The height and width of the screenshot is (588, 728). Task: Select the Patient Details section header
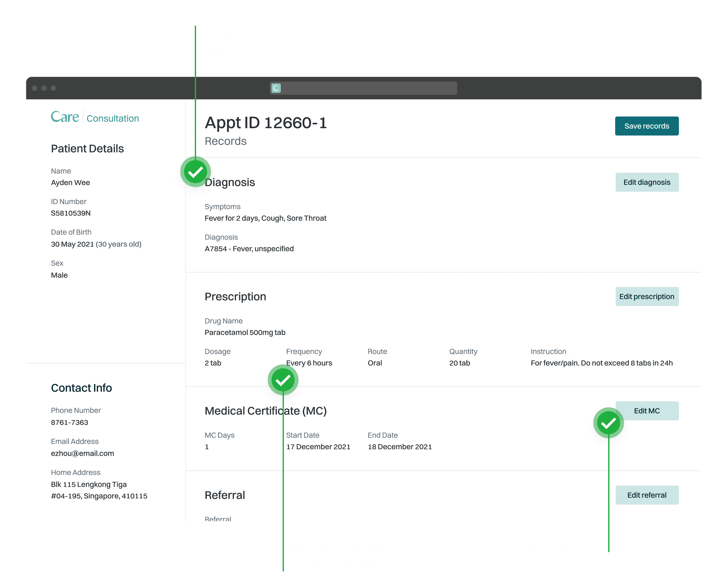coord(87,148)
